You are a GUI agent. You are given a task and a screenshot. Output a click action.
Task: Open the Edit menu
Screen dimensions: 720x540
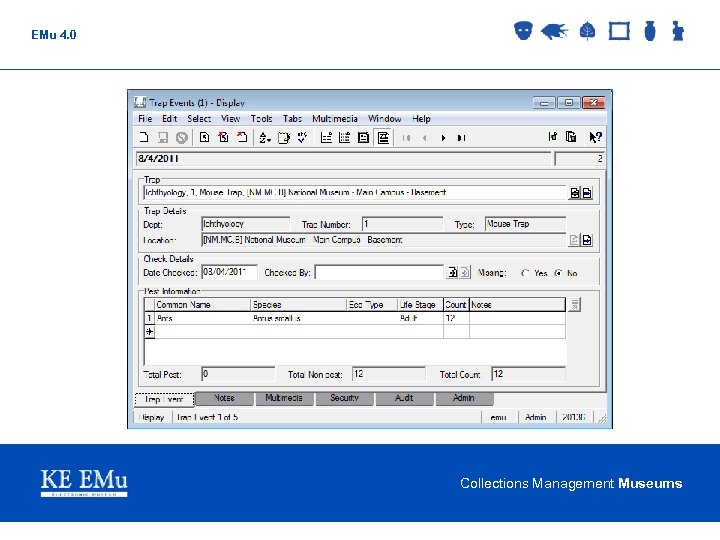(169, 118)
